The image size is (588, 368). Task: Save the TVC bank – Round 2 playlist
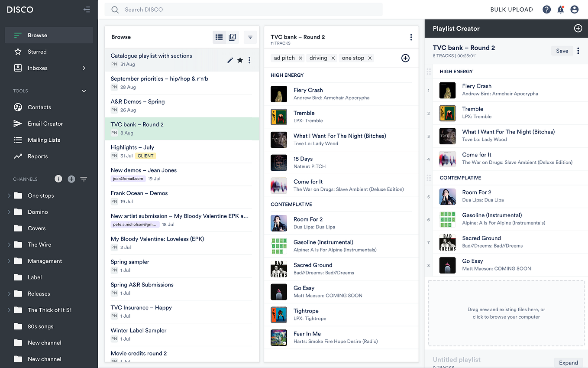coord(562,51)
